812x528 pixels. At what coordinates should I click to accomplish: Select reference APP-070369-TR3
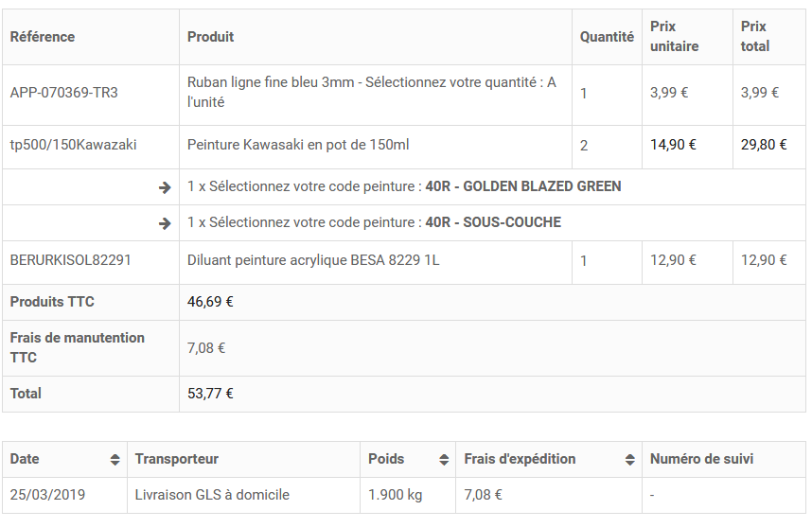pos(64,93)
